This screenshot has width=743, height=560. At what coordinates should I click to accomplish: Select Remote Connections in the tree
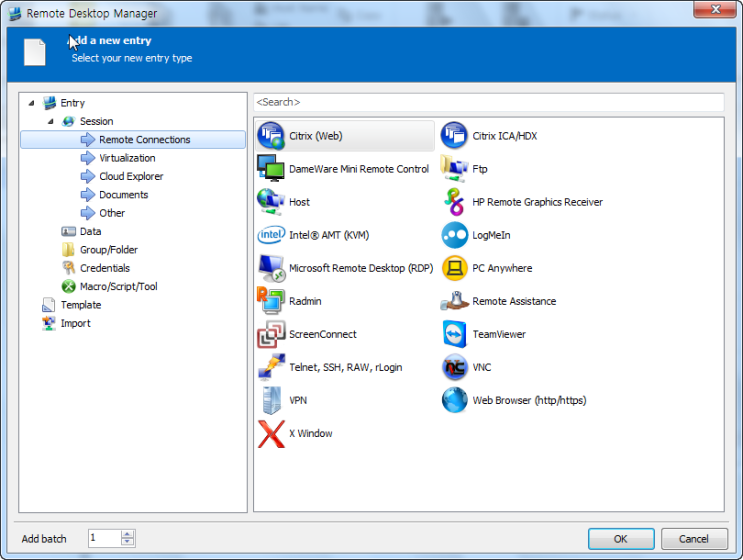point(133,139)
